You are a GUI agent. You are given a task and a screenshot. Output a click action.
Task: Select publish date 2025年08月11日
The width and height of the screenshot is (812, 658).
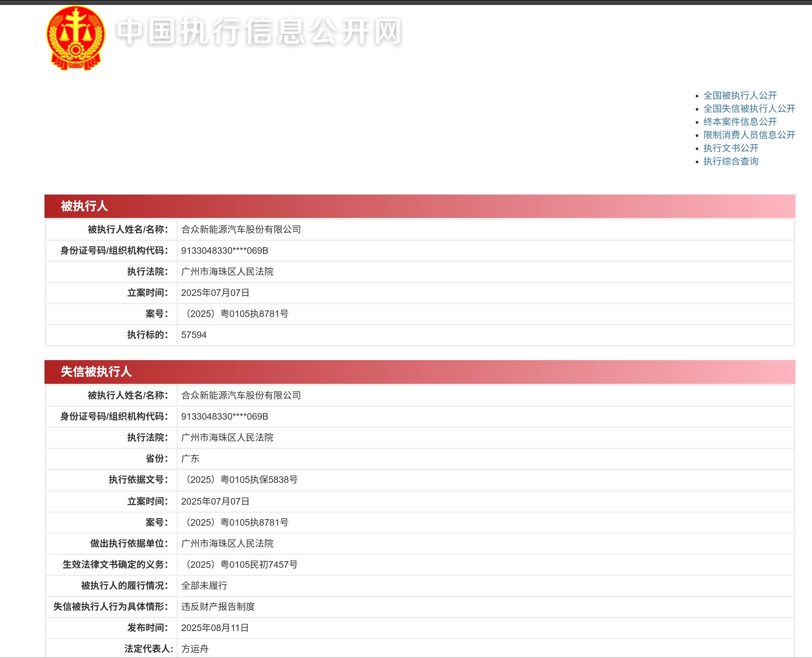point(215,628)
